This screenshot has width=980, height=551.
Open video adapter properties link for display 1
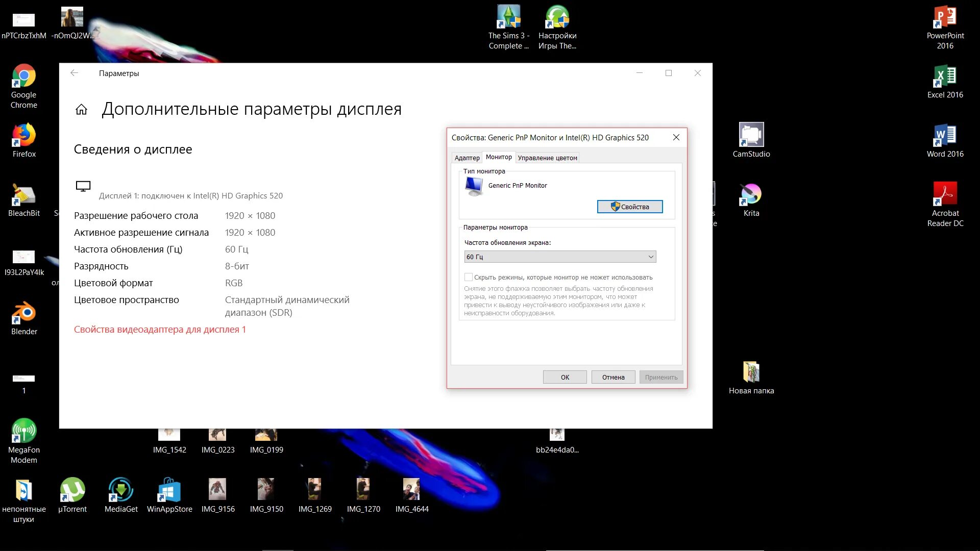tap(160, 330)
